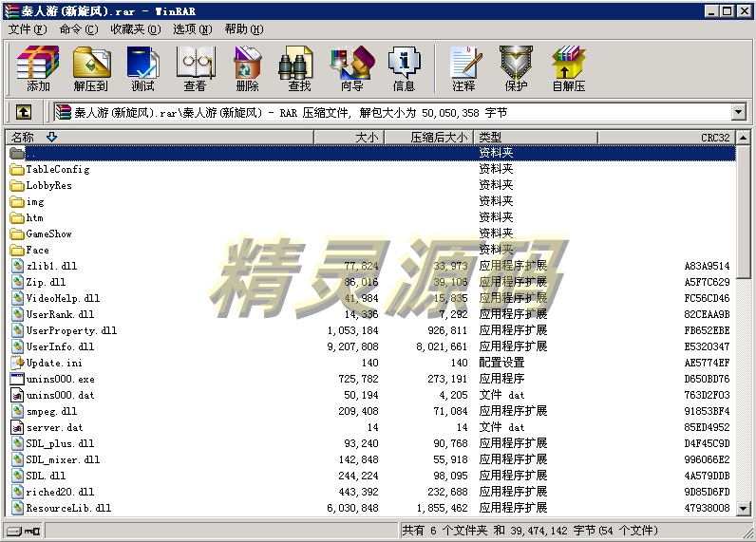Sort by the CRC32 column header
Viewport: 756px width, 542px height.
pos(667,138)
